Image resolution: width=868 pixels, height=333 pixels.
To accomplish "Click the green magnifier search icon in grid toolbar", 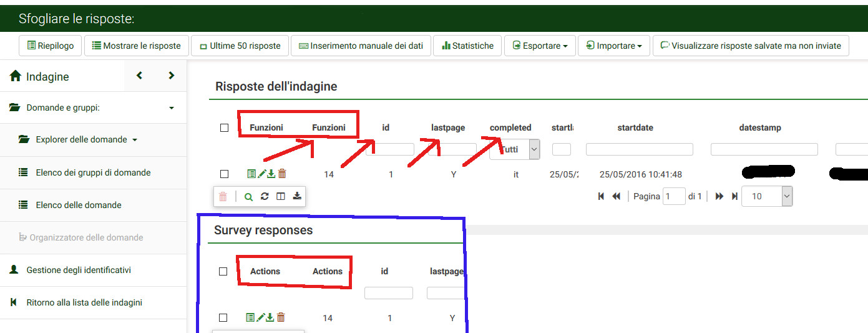I will point(248,197).
